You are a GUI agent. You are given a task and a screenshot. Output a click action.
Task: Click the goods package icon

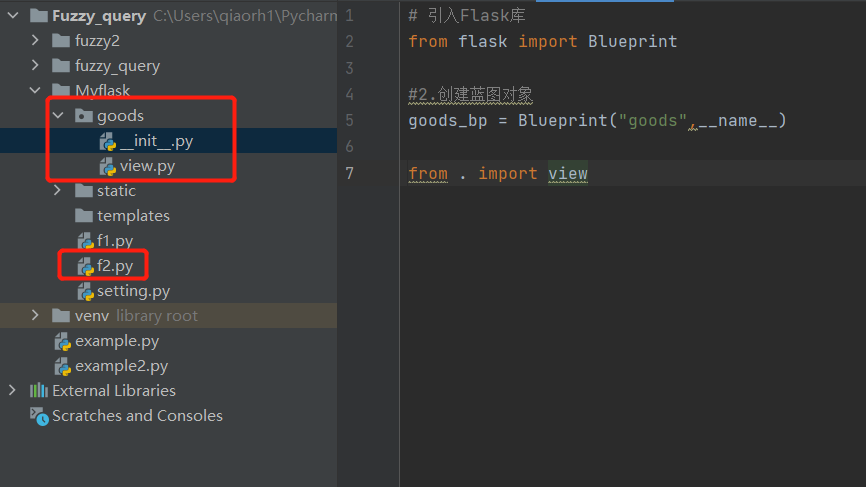click(x=83, y=115)
